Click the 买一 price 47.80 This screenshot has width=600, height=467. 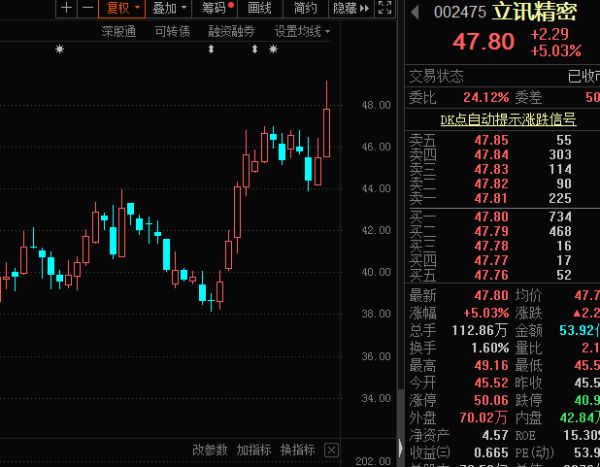(491, 217)
